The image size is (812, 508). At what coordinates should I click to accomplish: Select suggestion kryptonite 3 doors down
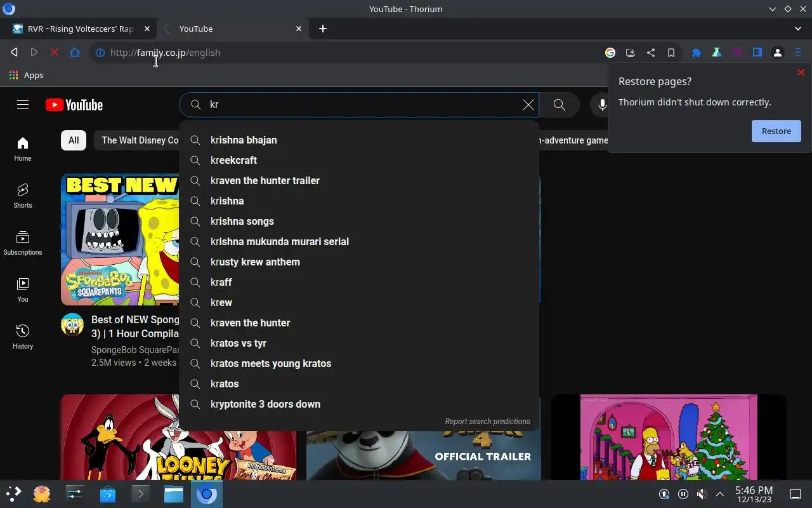pyautogui.click(x=359, y=404)
